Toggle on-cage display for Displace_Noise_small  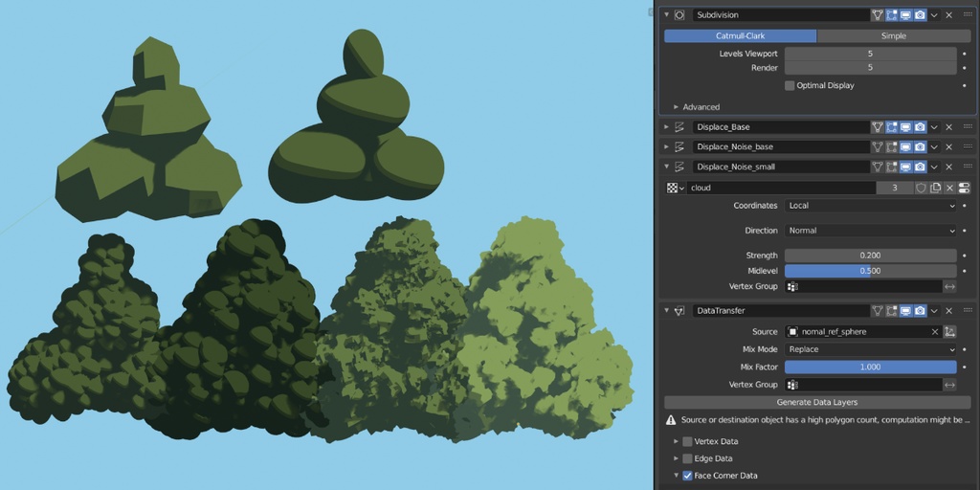point(878,167)
